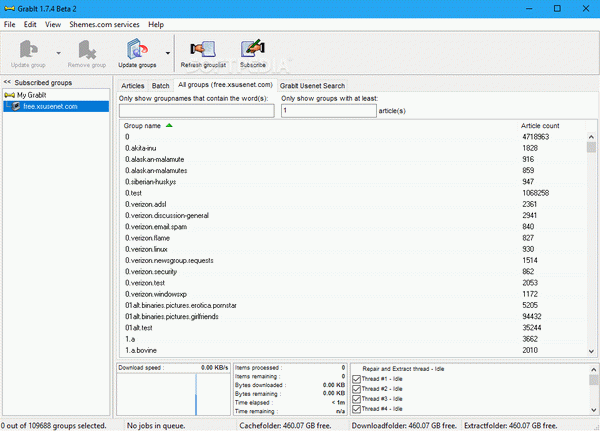Switch to the Batch tab

coord(161,86)
